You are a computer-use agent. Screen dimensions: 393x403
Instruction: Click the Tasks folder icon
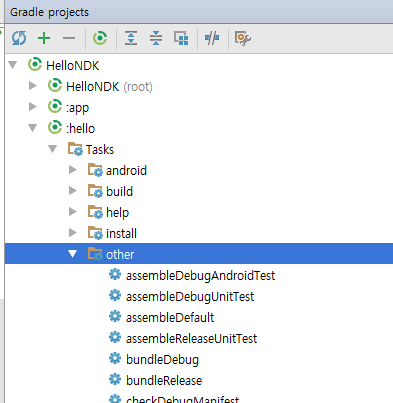(x=75, y=149)
